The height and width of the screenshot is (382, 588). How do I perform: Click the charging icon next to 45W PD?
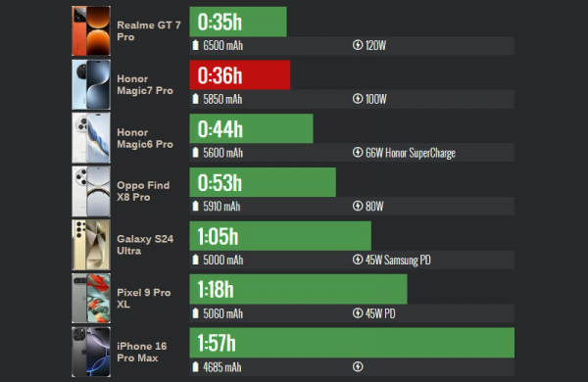[358, 313]
